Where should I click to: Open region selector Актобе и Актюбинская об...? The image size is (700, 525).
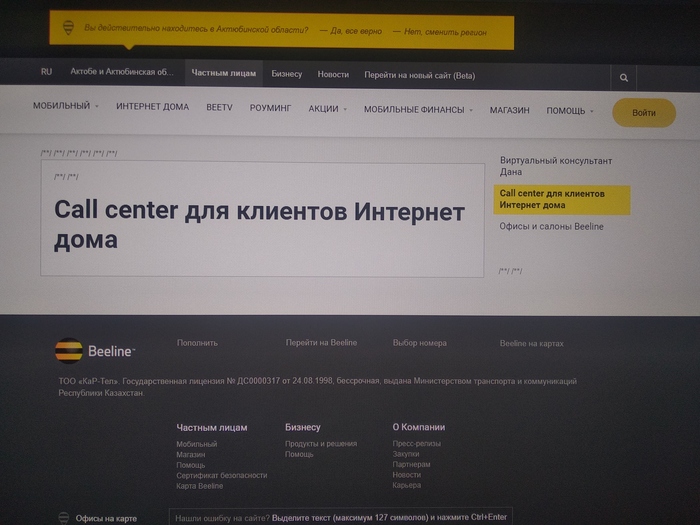122,72
